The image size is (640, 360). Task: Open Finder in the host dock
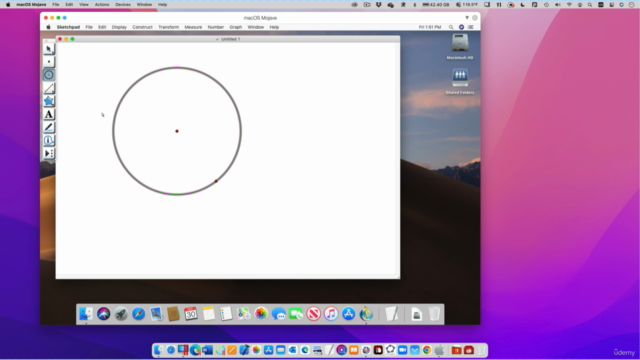159,350
